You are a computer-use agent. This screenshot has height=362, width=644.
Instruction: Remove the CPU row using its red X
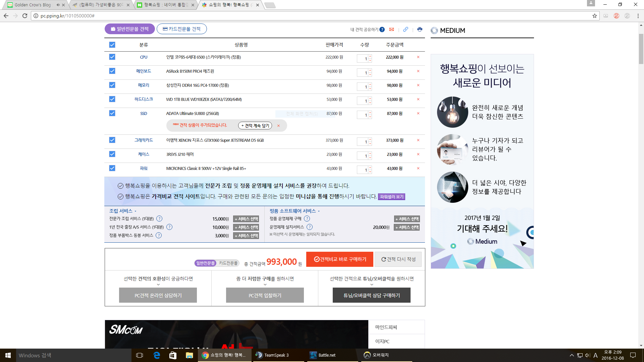(418, 57)
